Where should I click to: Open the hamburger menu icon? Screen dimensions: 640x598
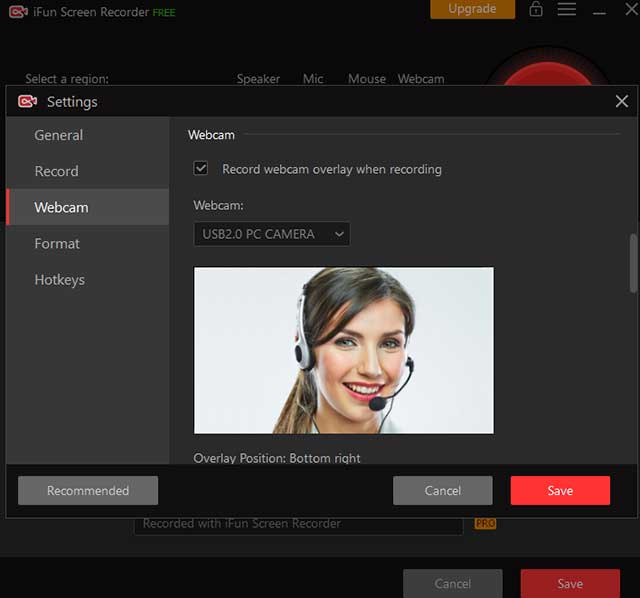click(567, 9)
